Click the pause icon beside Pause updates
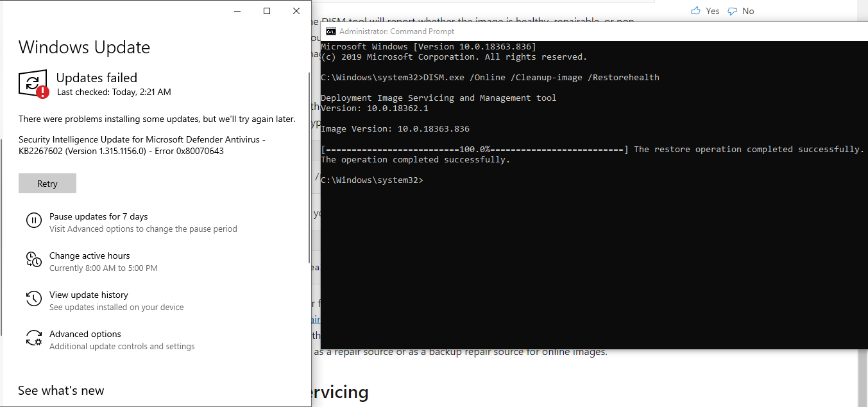The height and width of the screenshot is (407, 868). pyautogui.click(x=33, y=221)
